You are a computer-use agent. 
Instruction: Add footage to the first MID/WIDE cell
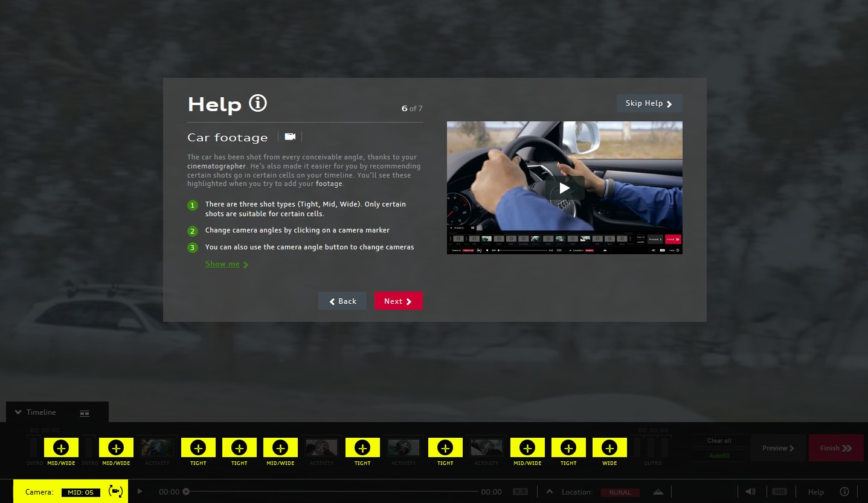point(61,447)
